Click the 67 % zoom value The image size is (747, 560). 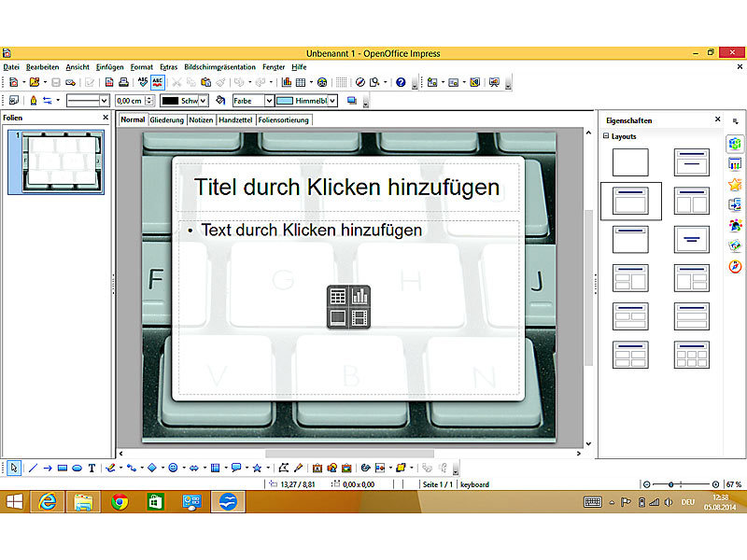[734, 484]
